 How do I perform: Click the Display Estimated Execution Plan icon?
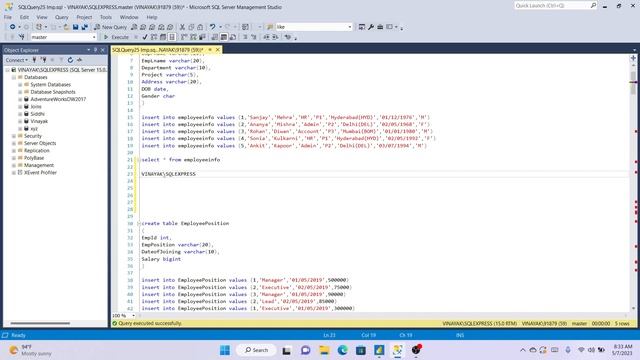click(x=153, y=37)
